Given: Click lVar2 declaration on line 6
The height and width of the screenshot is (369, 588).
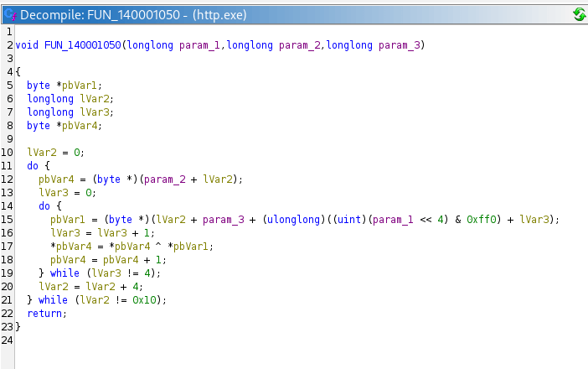Looking at the screenshot, I should (94, 99).
